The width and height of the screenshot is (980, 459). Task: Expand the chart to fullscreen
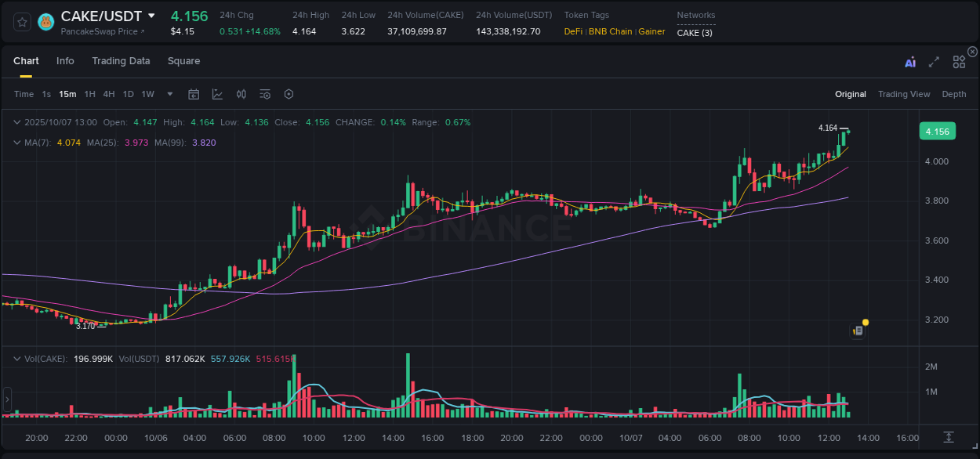coord(934,62)
